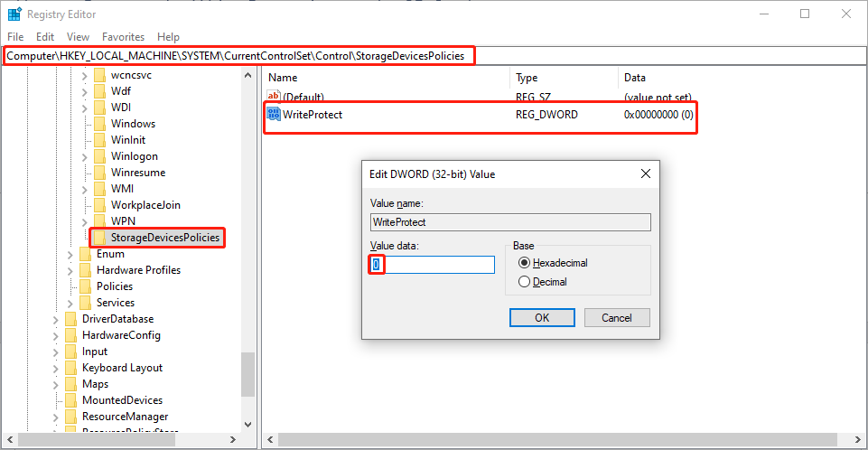Open the View menu
The image size is (868, 450).
point(78,36)
